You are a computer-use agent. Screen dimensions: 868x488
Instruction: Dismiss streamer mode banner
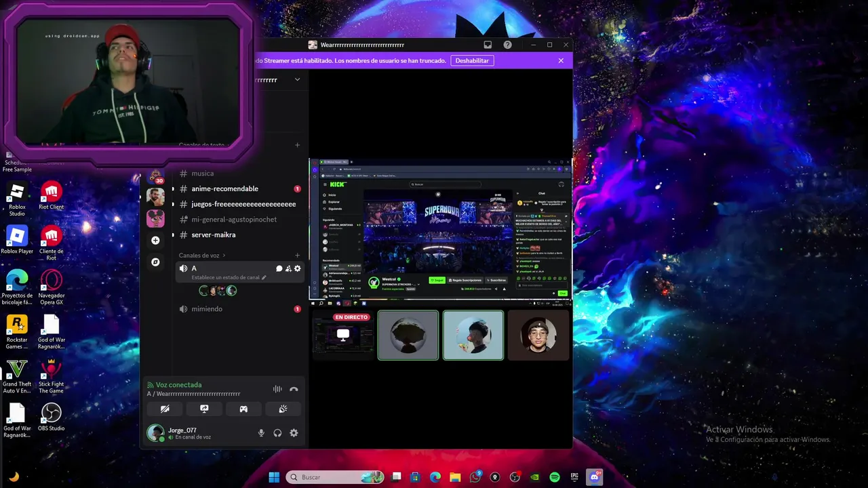[x=561, y=60]
